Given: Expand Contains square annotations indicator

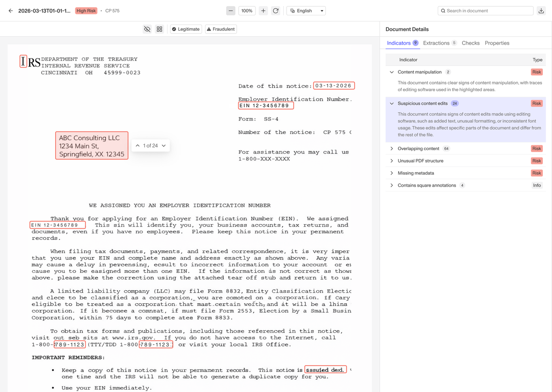Looking at the screenshot, I should 392,185.
